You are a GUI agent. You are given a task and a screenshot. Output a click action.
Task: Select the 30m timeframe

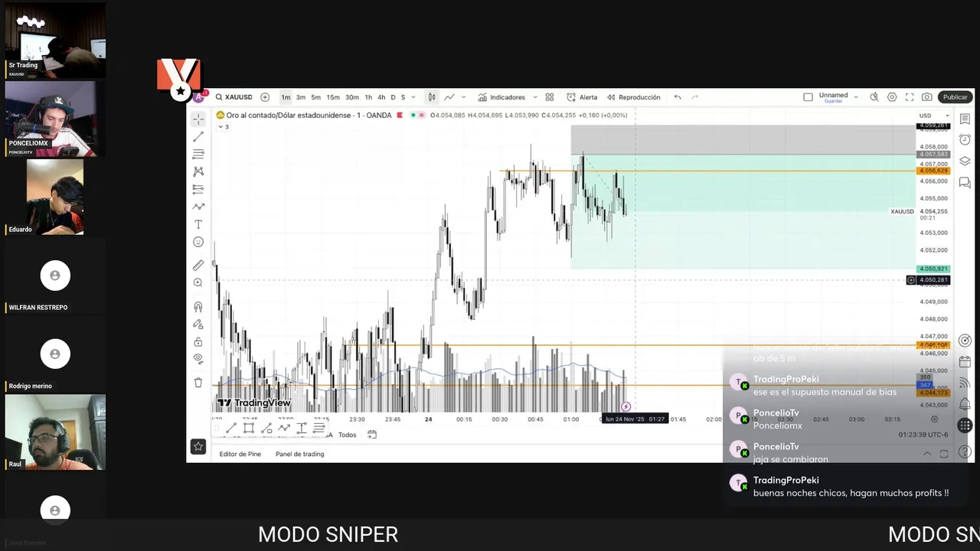352,97
